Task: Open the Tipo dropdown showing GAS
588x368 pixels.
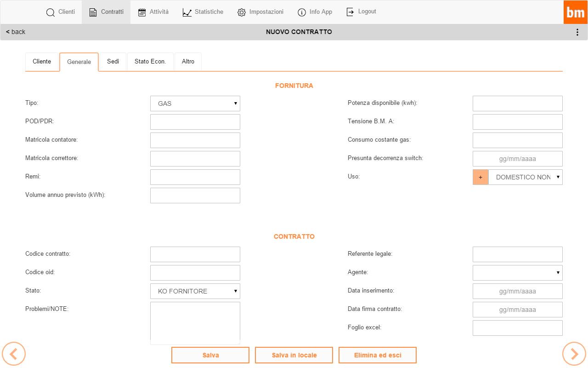Action: click(195, 103)
